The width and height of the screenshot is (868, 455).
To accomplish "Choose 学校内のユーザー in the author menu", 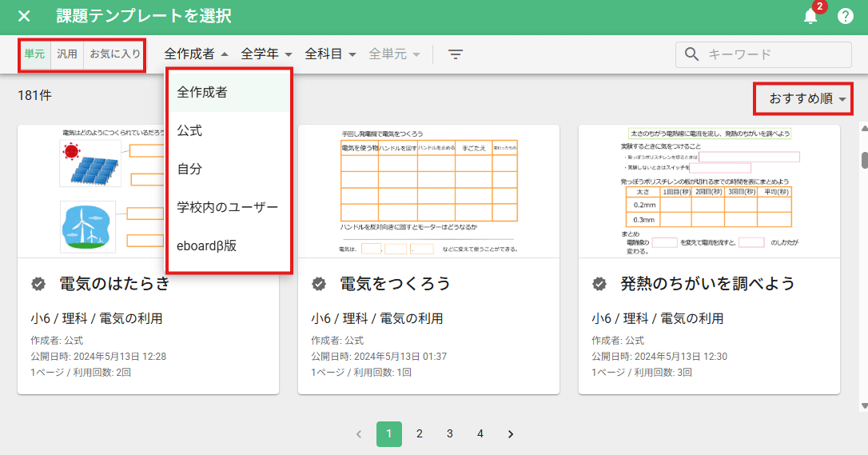I will [x=228, y=207].
